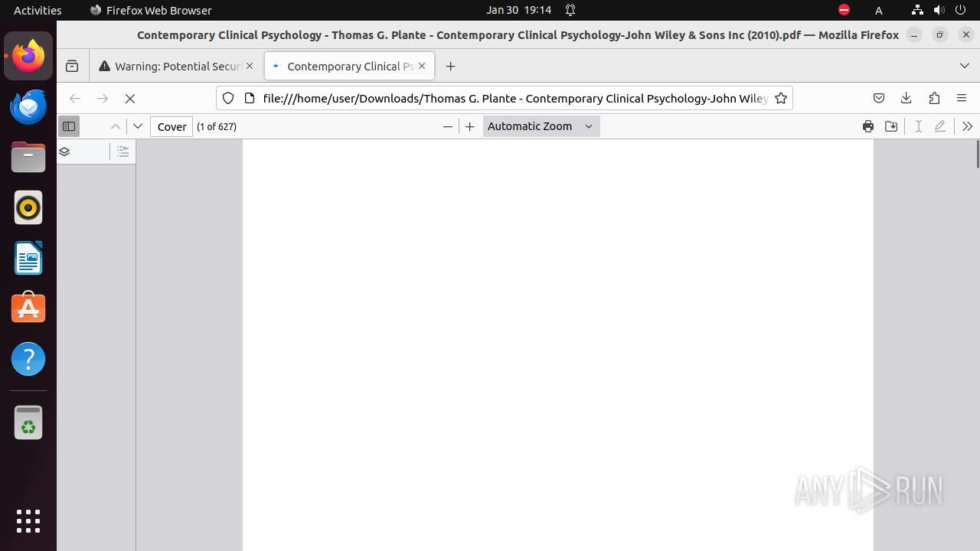Open the power system menu
Image resolution: width=980 pixels, height=551 pixels.
tap(961, 10)
